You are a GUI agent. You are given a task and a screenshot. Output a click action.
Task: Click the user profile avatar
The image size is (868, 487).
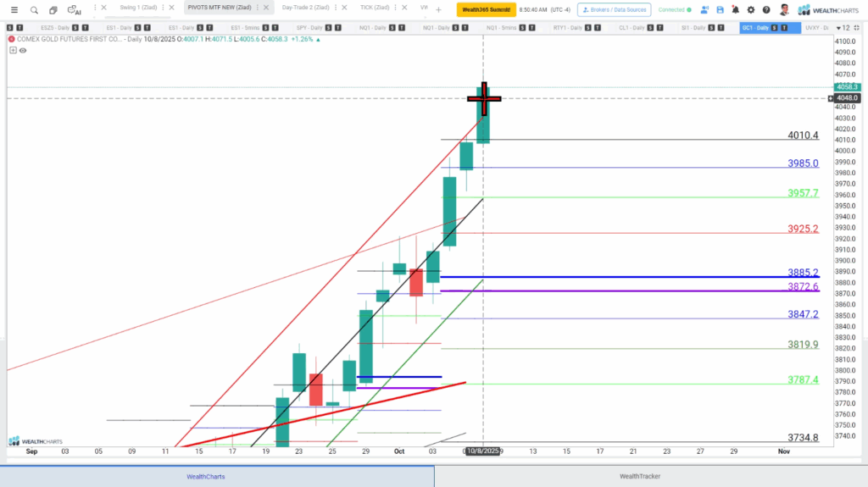pos(784,10)
